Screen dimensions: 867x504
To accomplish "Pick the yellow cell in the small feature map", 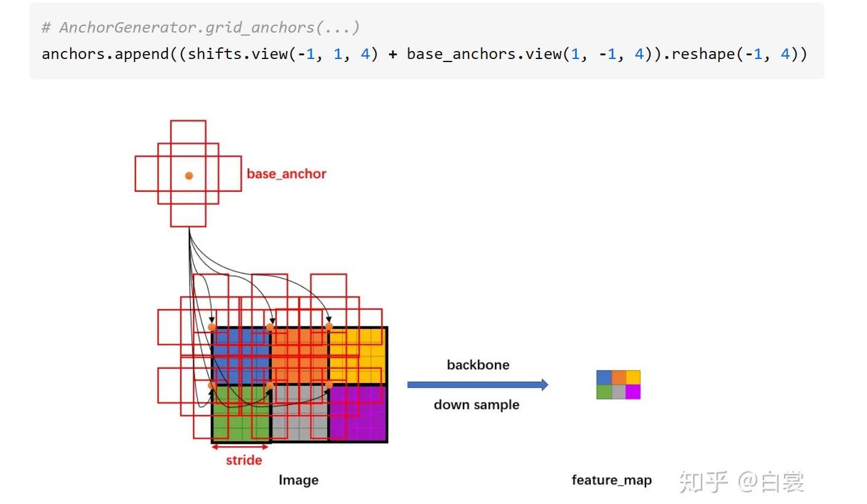I will [x=633, y=377].
